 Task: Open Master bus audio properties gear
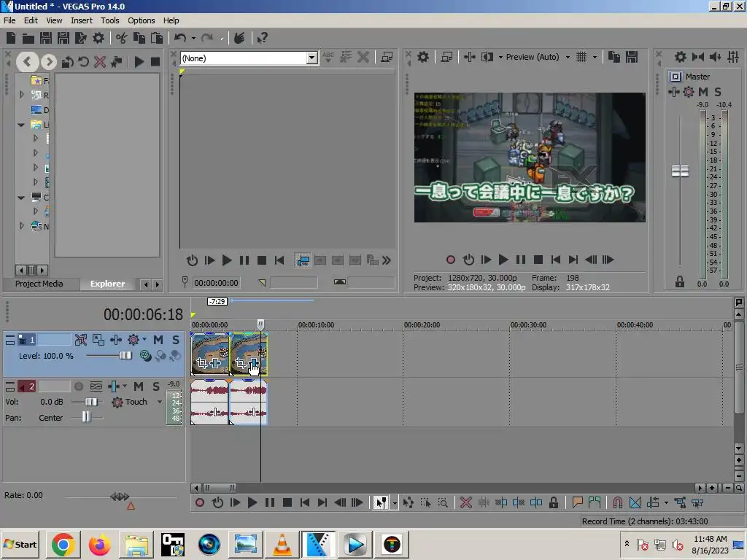[681, 57]
